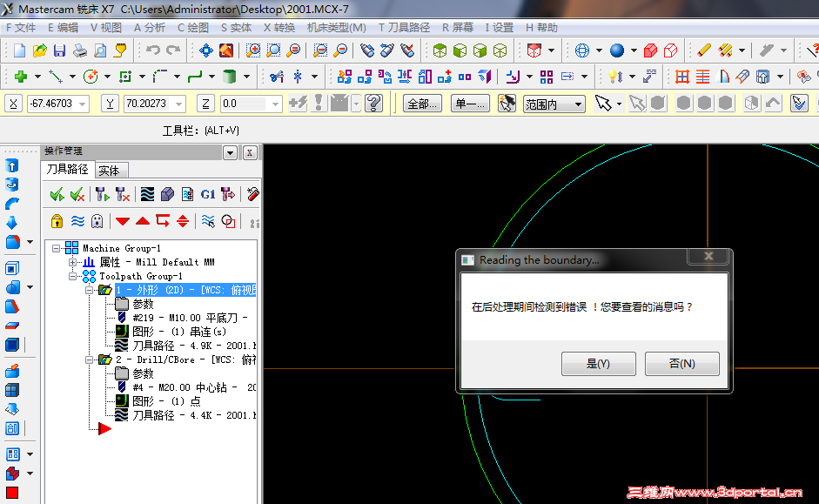Open the H 帮助 menu

coord(541,28)
